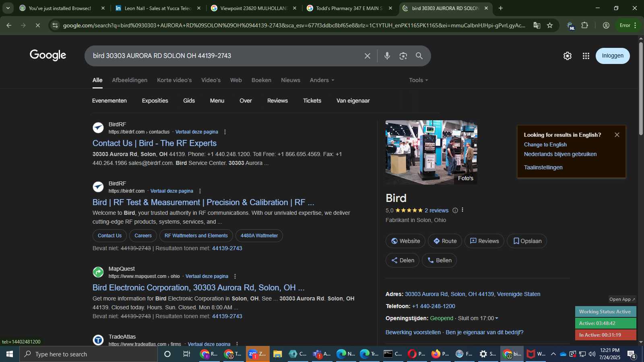Open Bird Electronic Corporation MapQuest link
This screenshot has width=644, height=362.
click(x=198, y=288)
